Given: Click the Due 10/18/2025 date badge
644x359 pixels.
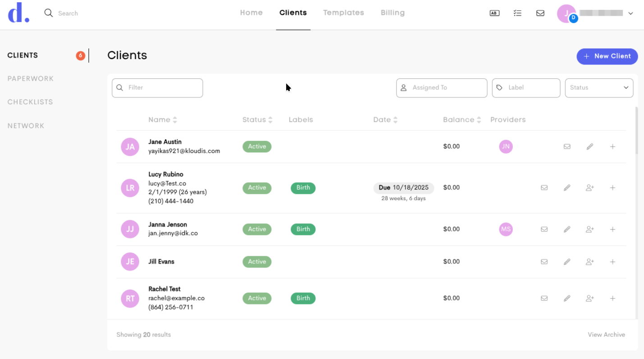Looking at the screenshot, I should point(404,188).
